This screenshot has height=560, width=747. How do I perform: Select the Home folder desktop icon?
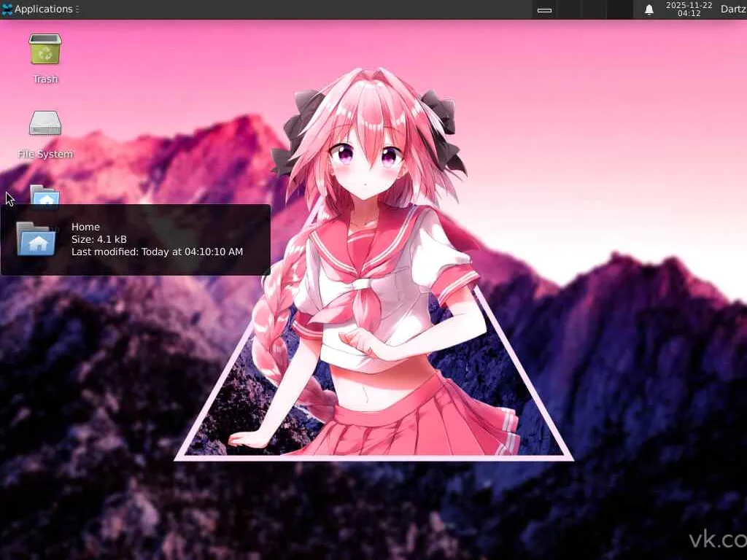pyautogui.click(x=44, y=195)
